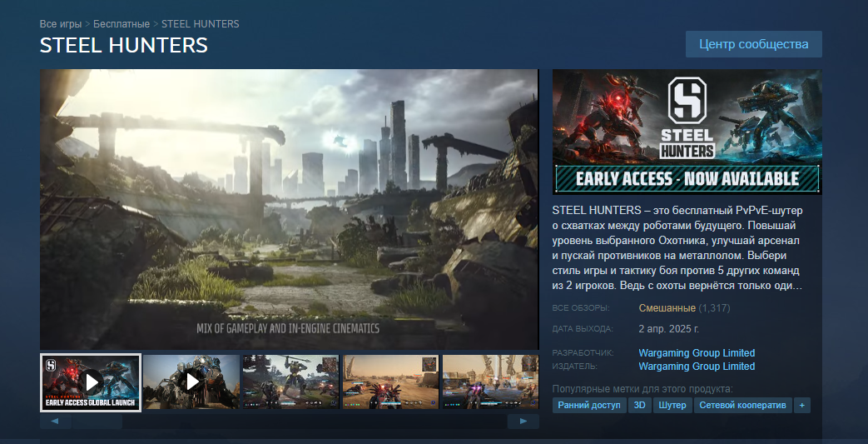Click the STEEL HUNTERS page title
The height and width of the screenshot is (444, 868).
pyautogui.click(x=124, y=46)
